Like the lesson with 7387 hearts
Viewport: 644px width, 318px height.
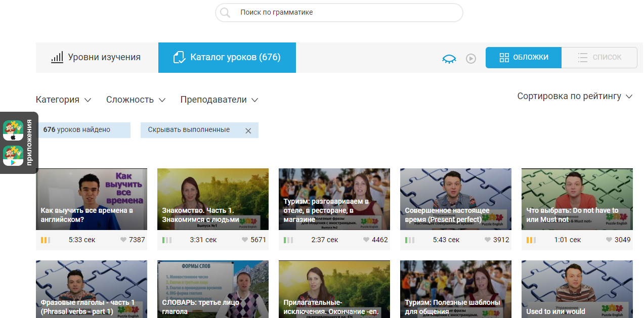pos(123,240)
